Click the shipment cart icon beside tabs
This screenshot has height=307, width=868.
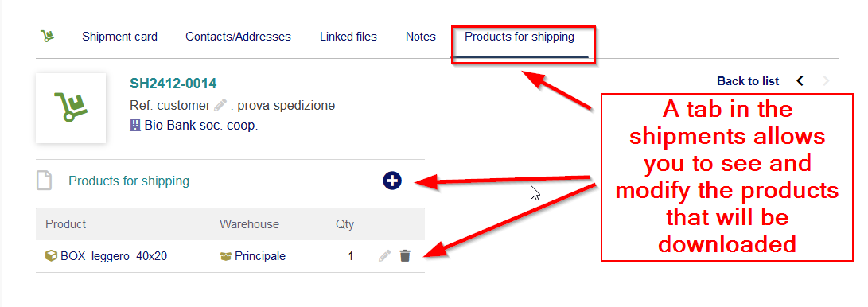(48, 37)
